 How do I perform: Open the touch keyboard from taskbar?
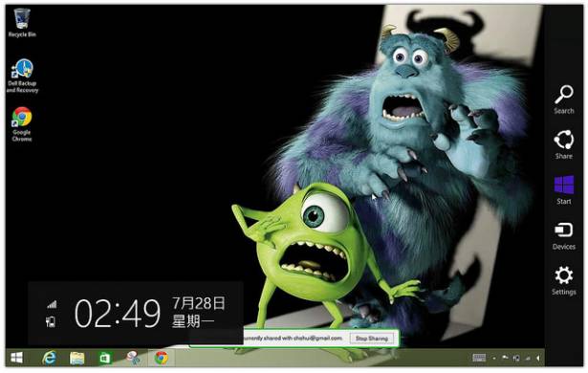479,358
